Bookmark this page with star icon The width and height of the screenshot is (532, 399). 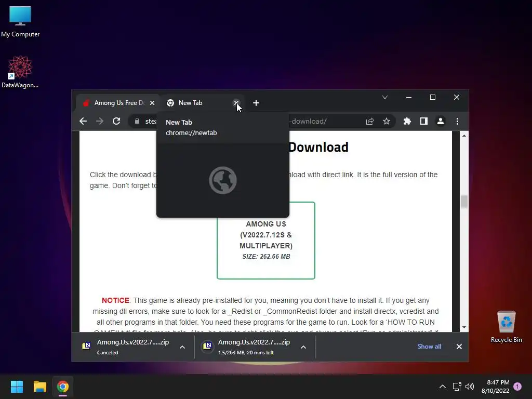[x=387, y=121]
